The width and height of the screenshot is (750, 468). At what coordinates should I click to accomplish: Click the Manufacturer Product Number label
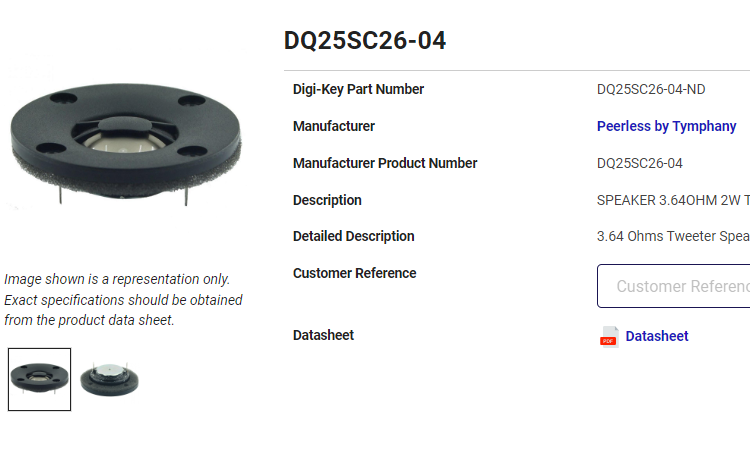pyautogui.click(x=385, y=164)
